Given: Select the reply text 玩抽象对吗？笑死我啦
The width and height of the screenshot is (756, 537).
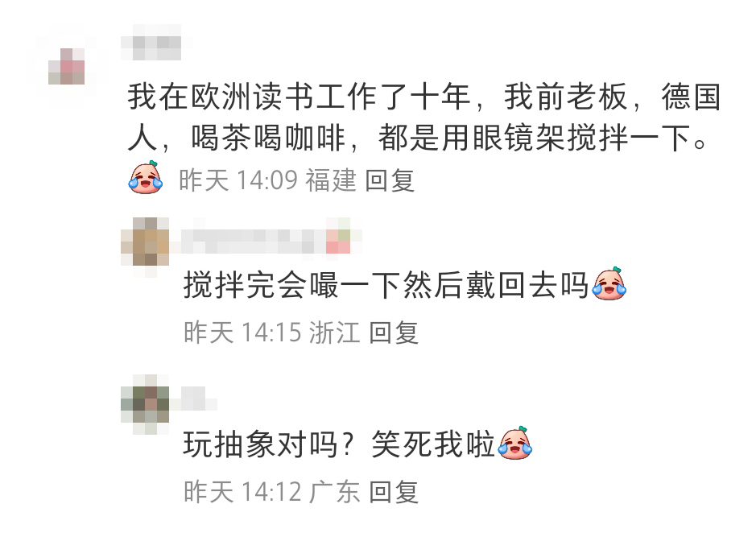Looking at the screenshot, I should coord(338,444).
